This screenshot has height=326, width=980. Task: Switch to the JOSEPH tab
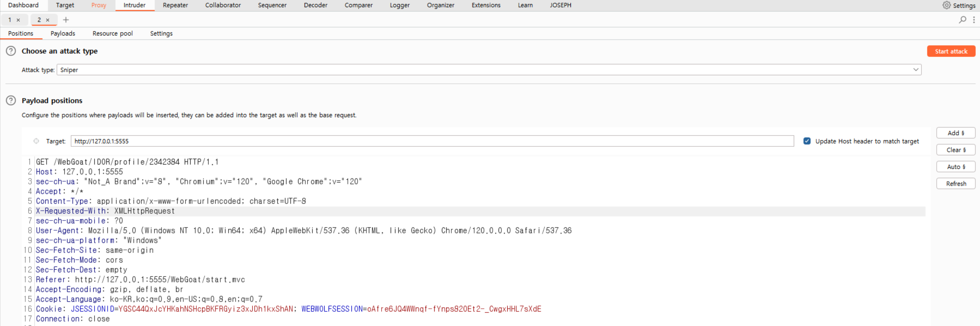click(x=560, y=5)
